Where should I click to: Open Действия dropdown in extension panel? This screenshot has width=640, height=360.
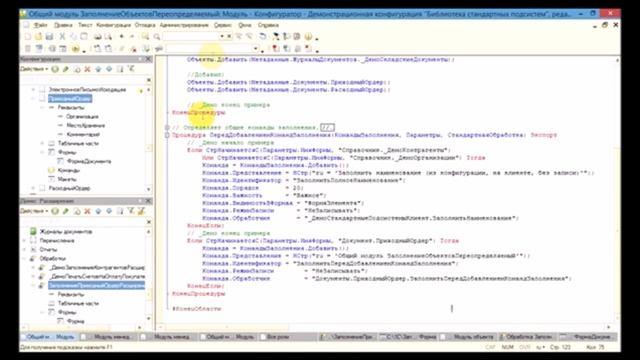(x=34, y=211)
